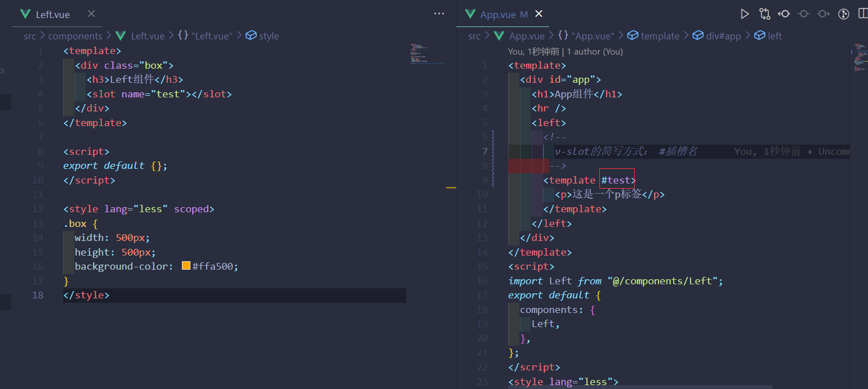Click the Left.vue minimap preview
Screen dimensions: 868x389
click(428, 53)
